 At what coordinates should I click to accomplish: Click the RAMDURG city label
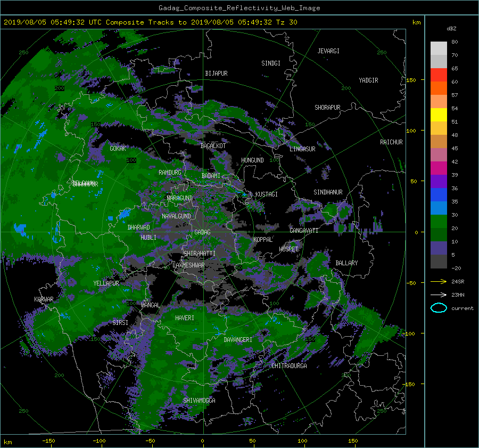click(170, 173)
